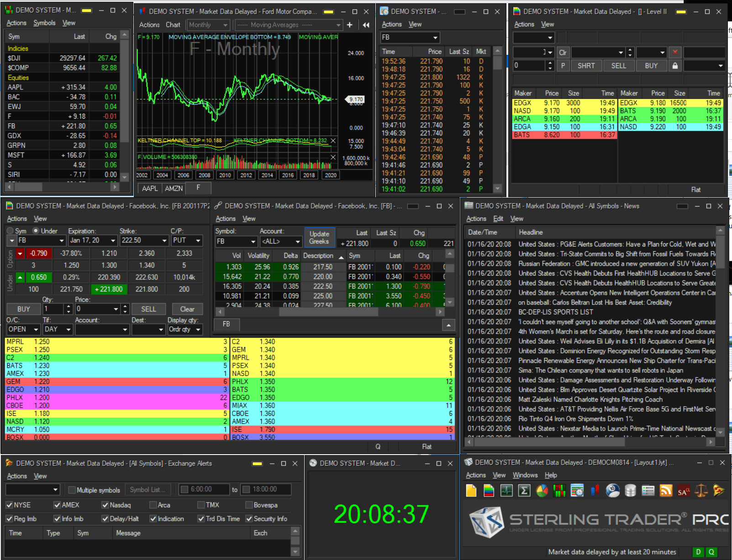Click the Update Greeks button
Screen dimensions: 732x560
pos(319,237)
